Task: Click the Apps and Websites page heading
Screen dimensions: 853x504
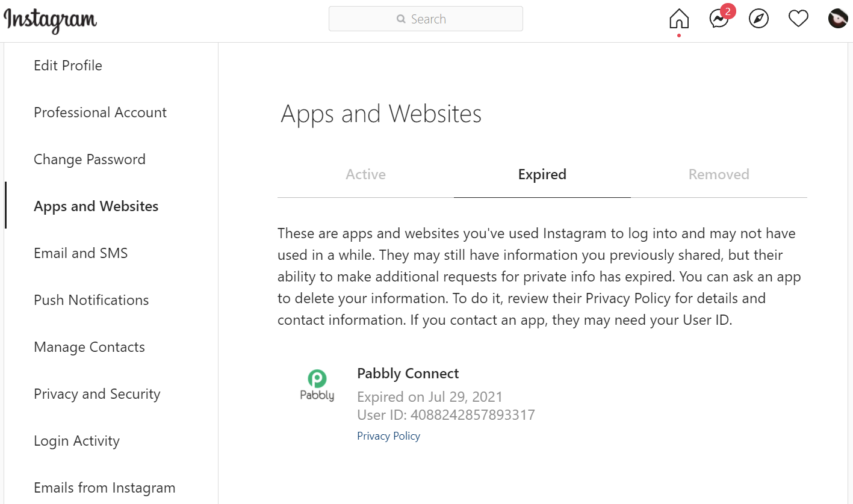Action: [381, 114]
